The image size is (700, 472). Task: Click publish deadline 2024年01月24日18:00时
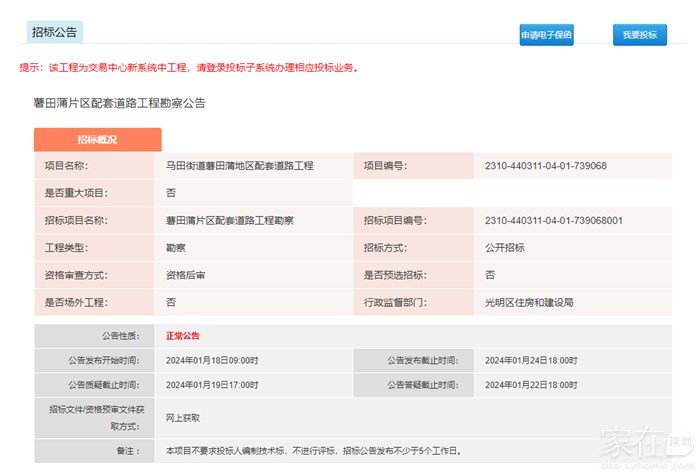click(531, 360)
